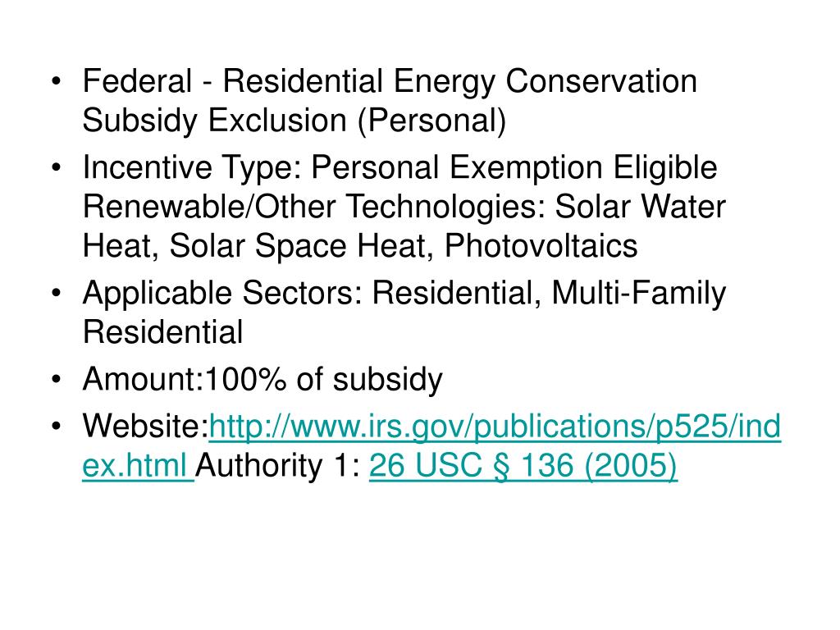
Task: Click the bullet beside 'Amount:100%'
Action: coord(57,380)
